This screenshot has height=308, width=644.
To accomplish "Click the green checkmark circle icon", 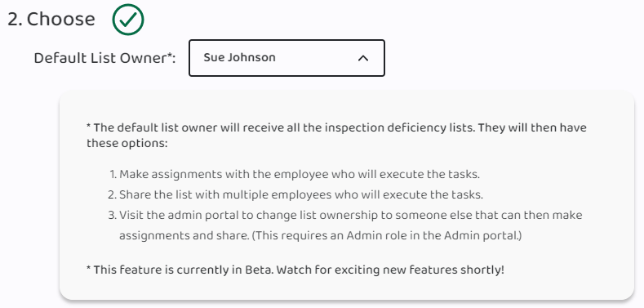I will pyautogui.click(x=128, y=20).
